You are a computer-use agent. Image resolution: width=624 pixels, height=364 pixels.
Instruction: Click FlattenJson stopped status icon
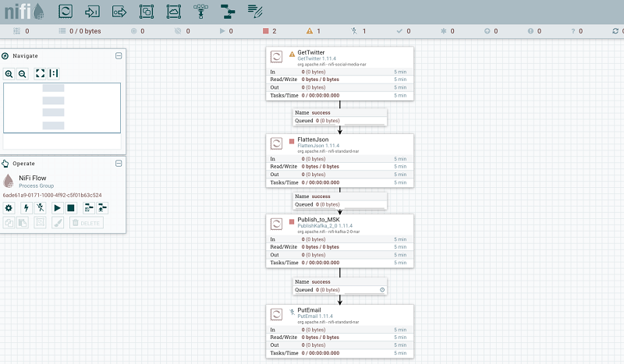[292, 141]
